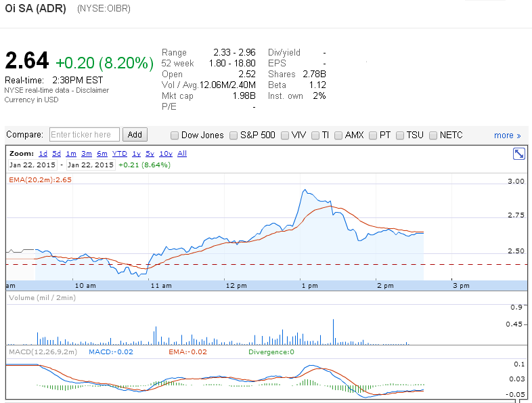
Task: Check the AMX comparison box
Action: coord(338,135)
